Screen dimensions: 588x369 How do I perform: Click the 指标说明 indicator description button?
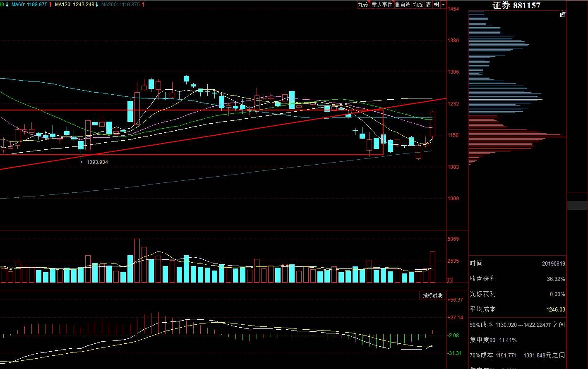pyautogui.click(x=432, y=295)
